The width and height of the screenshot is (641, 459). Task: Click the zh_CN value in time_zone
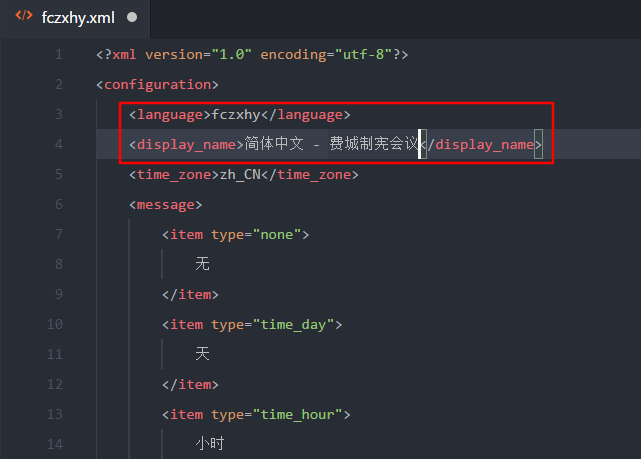pos(240,174)
